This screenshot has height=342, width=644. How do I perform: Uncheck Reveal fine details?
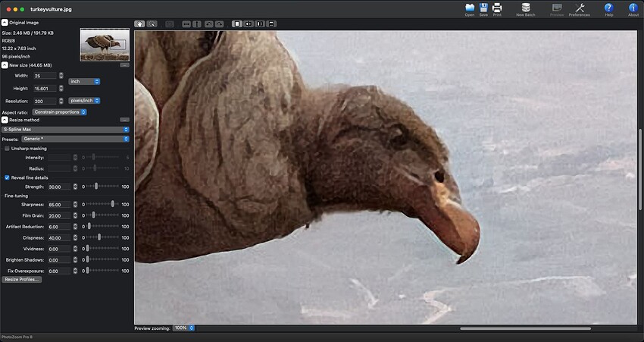pyautogui.click(x=7, y=177)
